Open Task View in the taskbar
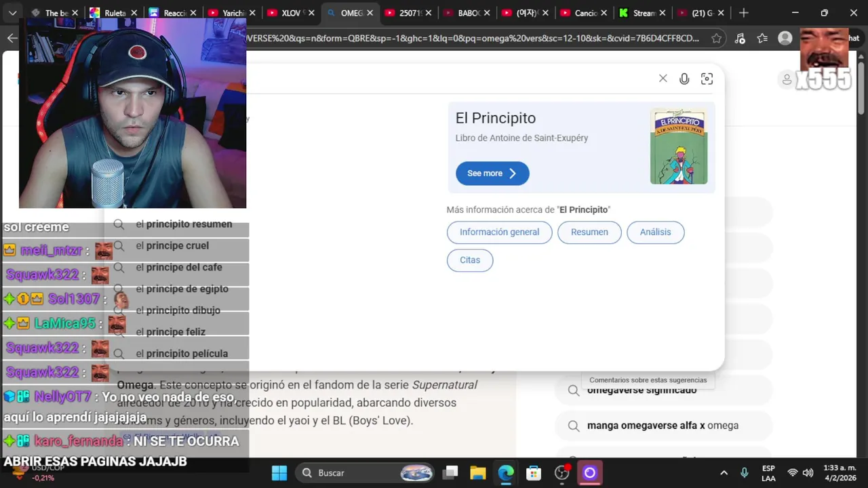 click(450, 472)
